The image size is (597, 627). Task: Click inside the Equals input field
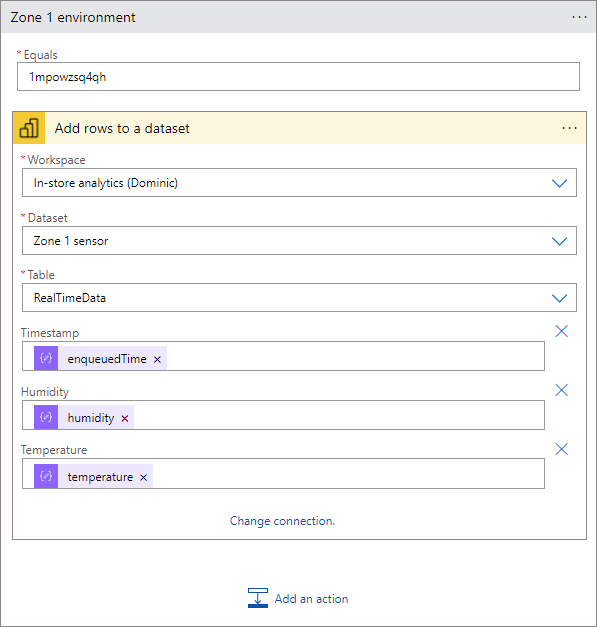pos(298,76)
